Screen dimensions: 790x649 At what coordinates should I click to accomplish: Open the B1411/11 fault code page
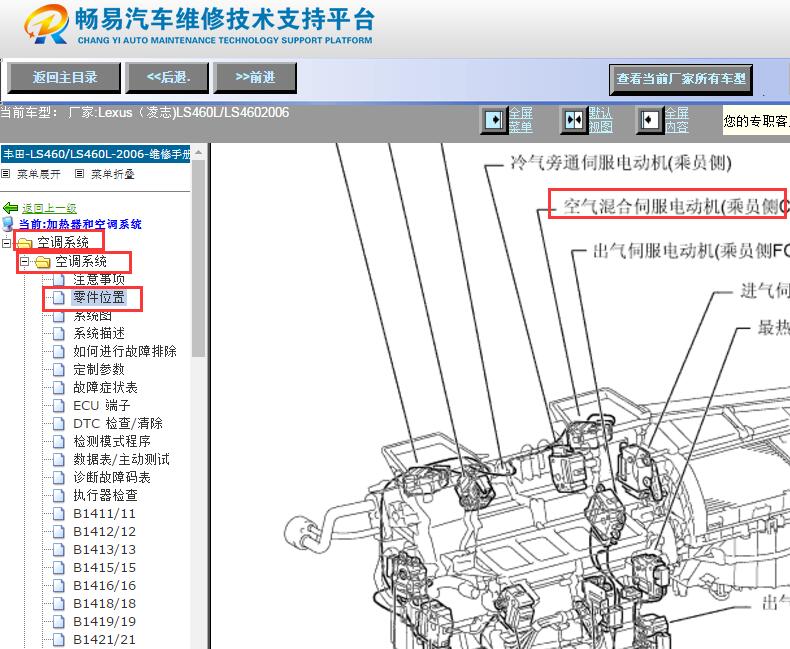pyautogui.click(x=104, y=513)
